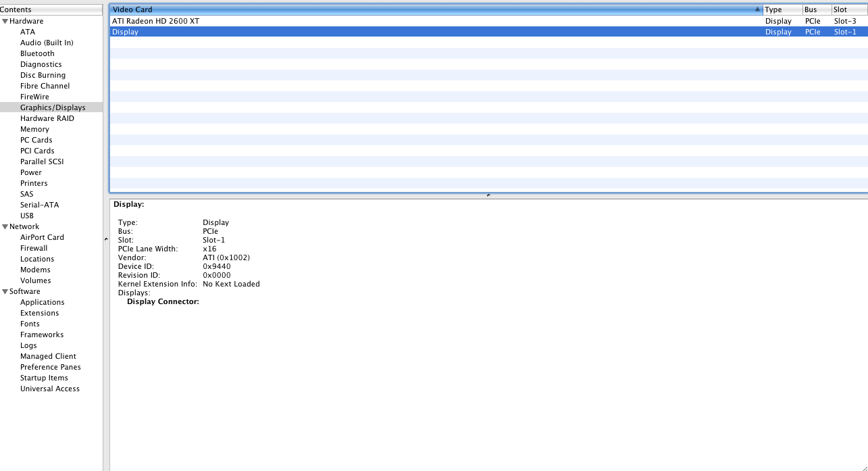Select Frameworks under Software

pos(42,334)
